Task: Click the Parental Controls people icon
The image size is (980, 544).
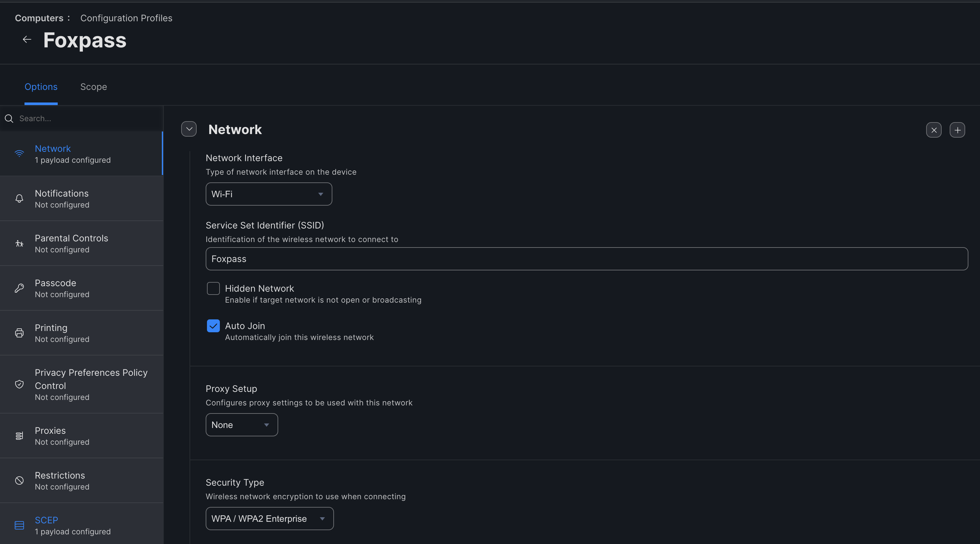Action: (x=19, y=243)
